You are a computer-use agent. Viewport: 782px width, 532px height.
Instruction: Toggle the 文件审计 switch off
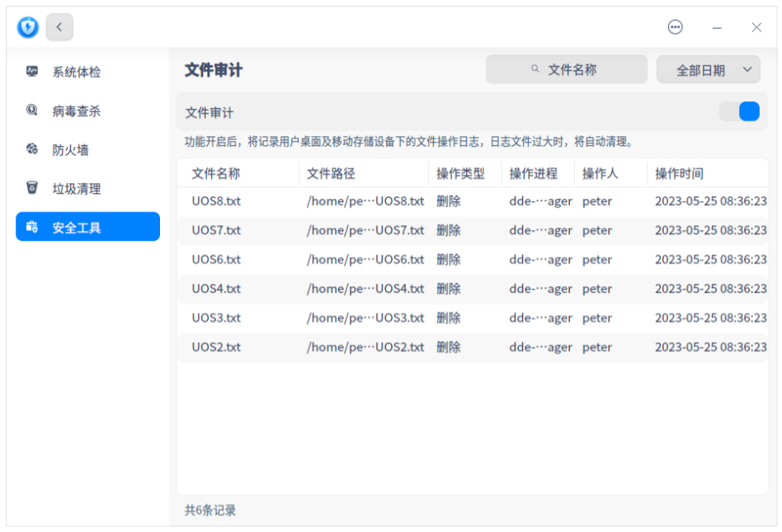[x=739, y=111]
